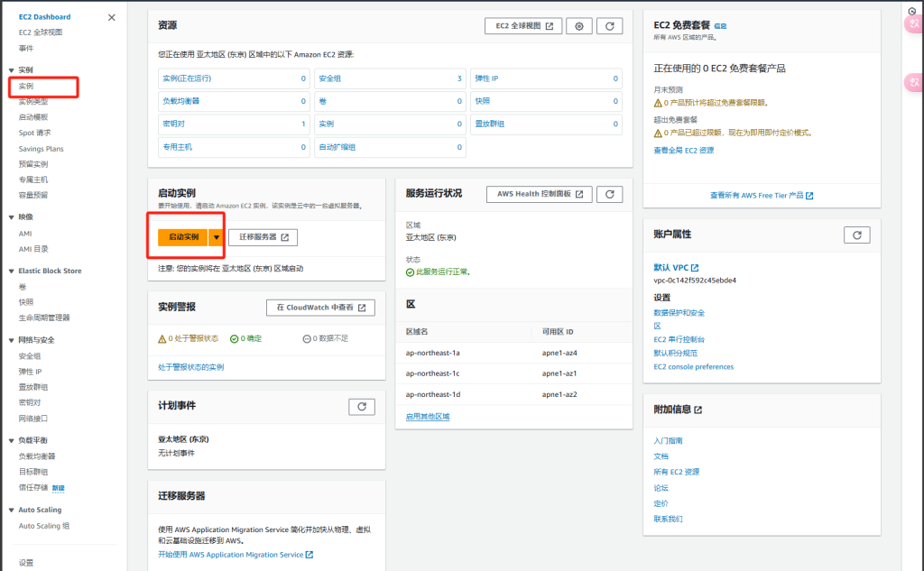Click the 迁移服务器 button
924x571 pixels.
pyautogui.click(x=263, y=237)
